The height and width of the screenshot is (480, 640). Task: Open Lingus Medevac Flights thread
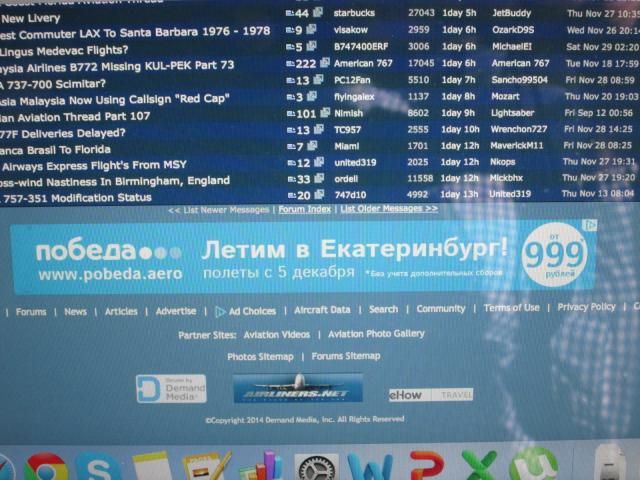click(x=64, y=51)
